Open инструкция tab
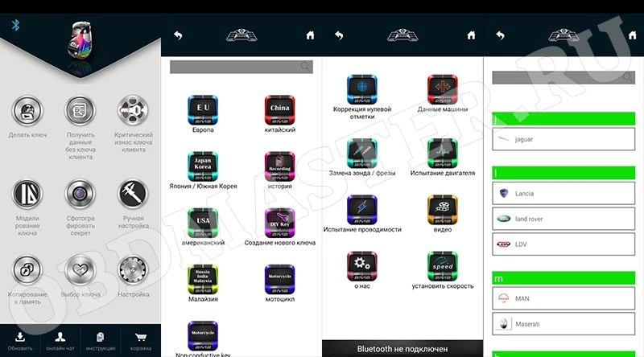644x357 pixels. (100, 341)
